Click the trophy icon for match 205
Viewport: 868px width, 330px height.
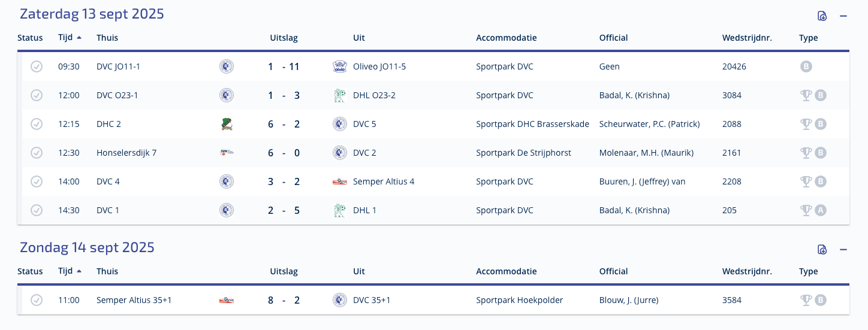(x=806, y=210)
